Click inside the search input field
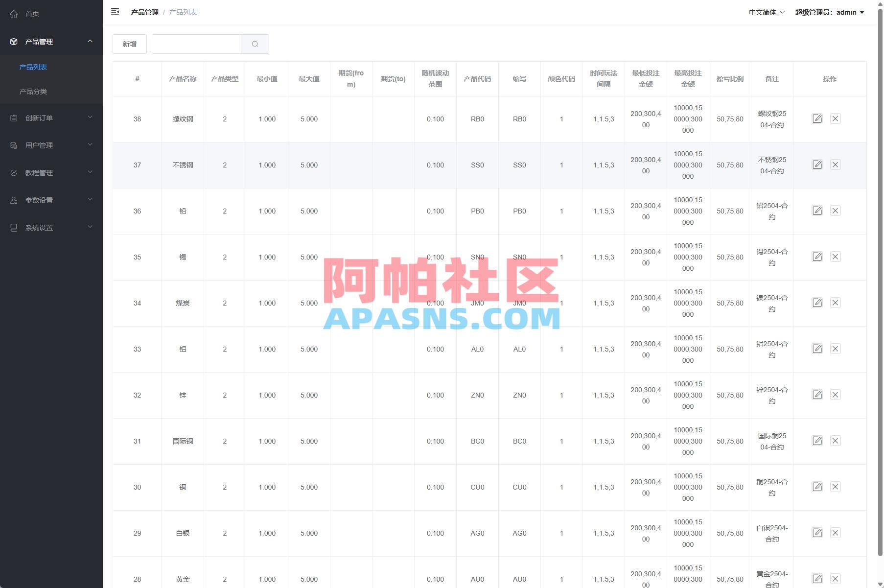 tap(196, 44)
